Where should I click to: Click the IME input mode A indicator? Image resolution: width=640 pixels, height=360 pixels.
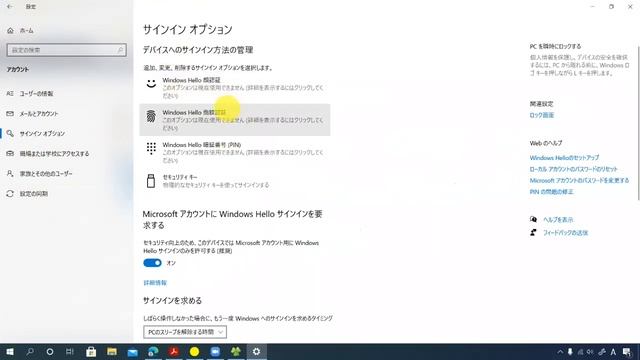point(613,352)
